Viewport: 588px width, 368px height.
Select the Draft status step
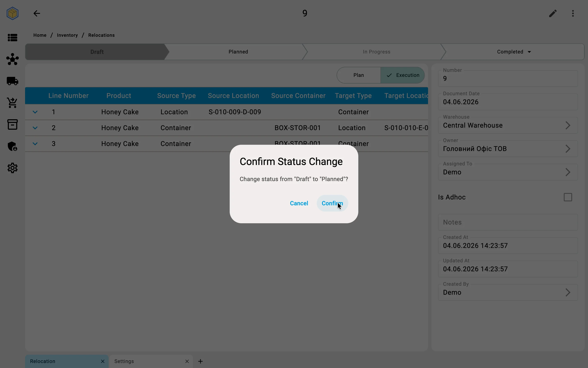click(97, 52)
